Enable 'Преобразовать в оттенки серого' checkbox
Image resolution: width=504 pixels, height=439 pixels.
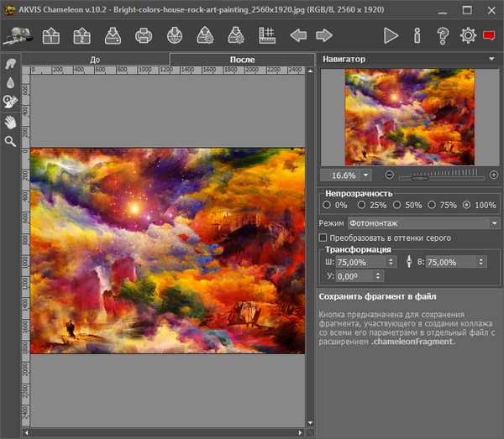click(x=324, y=238)
